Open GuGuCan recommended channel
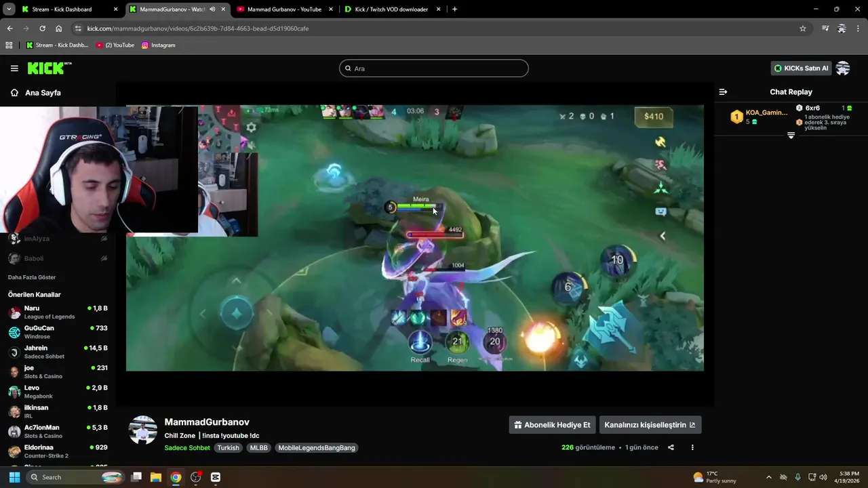The width and height of the screenshot is (868, 488). click(x=58, y=332)
